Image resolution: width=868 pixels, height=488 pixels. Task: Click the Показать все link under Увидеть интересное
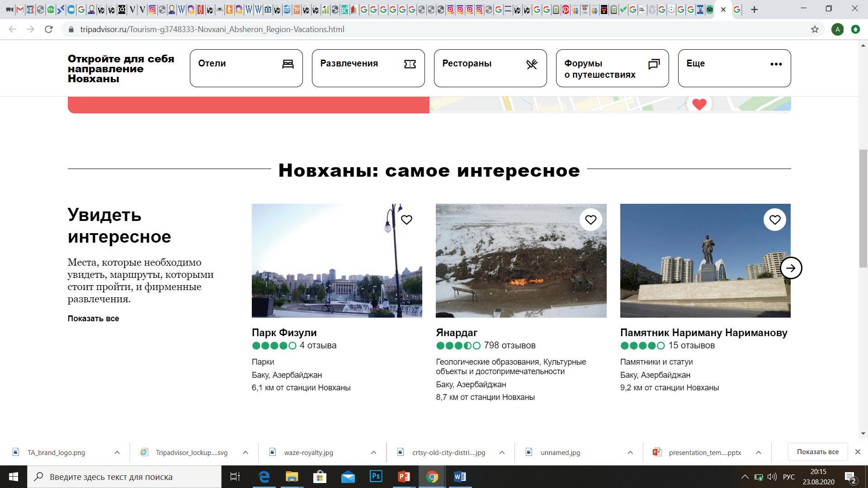click(x=94, y=319)
